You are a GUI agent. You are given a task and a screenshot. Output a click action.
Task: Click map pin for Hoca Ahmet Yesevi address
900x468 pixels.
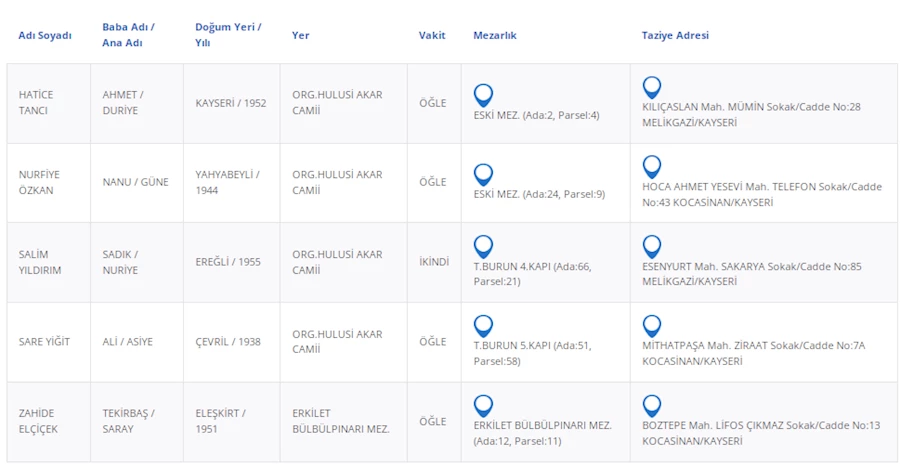tap(652, 166)
